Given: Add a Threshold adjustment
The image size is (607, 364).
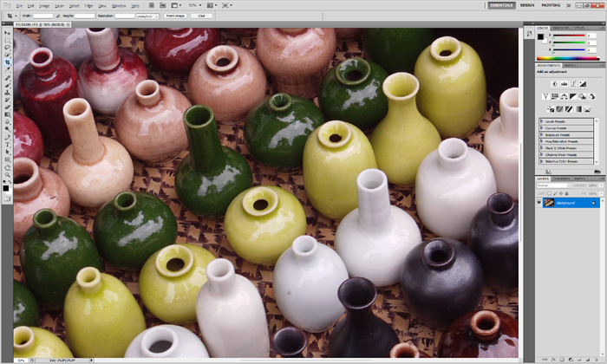Looking at the screenshot, I should pos(569,109).
